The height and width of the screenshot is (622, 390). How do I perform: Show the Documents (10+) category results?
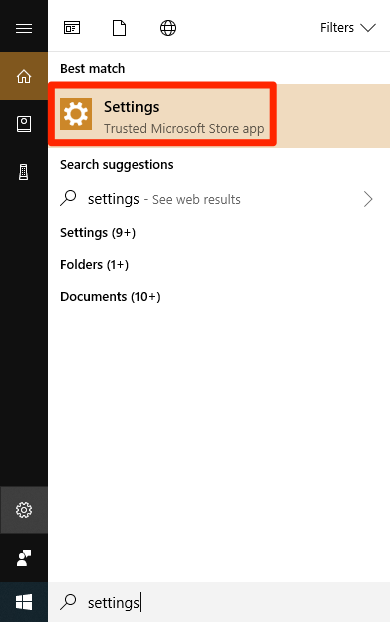pyautogui.click(x=110, y=296)
